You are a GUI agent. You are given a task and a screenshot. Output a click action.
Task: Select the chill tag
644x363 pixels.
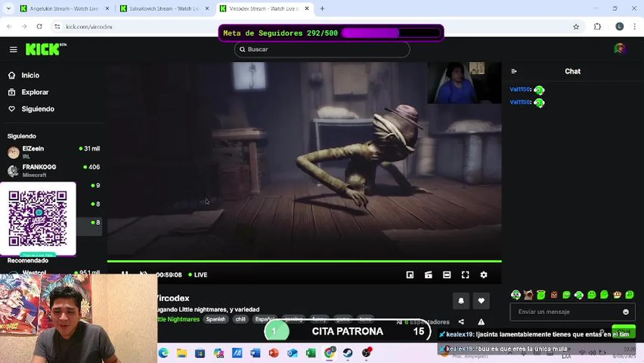pos(240,319)
